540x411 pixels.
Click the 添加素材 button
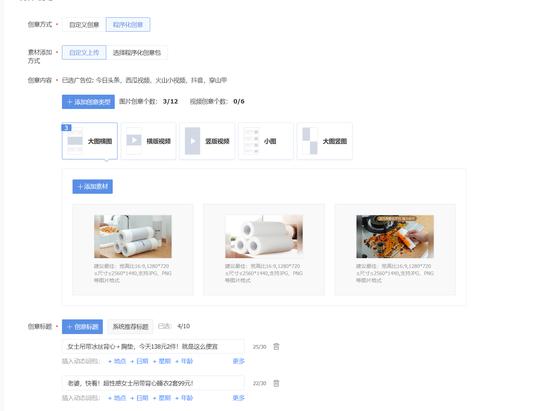pos(93,187)
